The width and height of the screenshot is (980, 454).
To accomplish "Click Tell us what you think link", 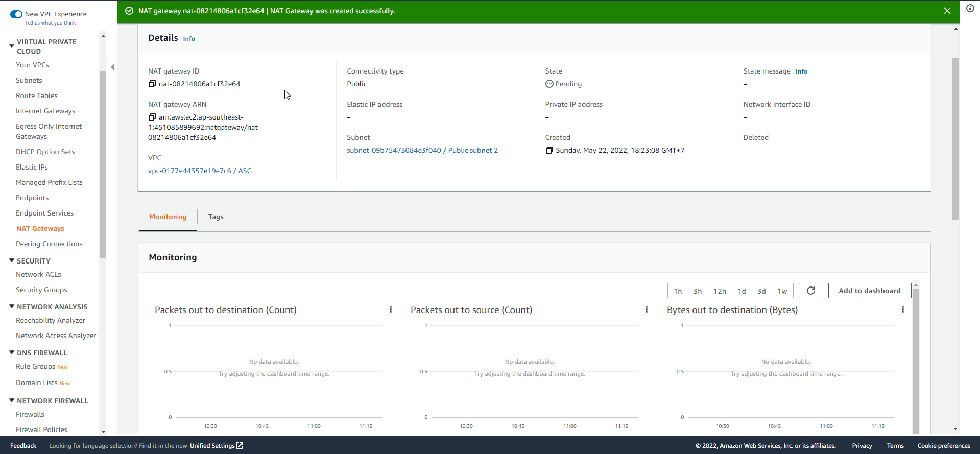I will pos(50,23).
